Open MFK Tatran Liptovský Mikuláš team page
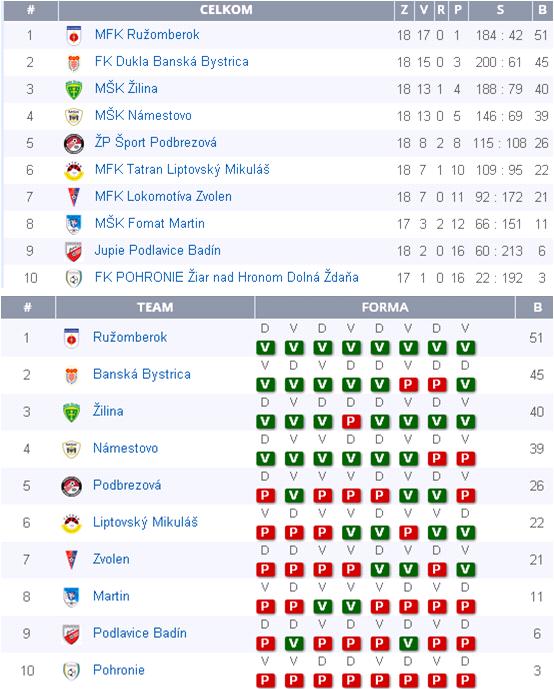Screen dimensions: 554x689 182,170
